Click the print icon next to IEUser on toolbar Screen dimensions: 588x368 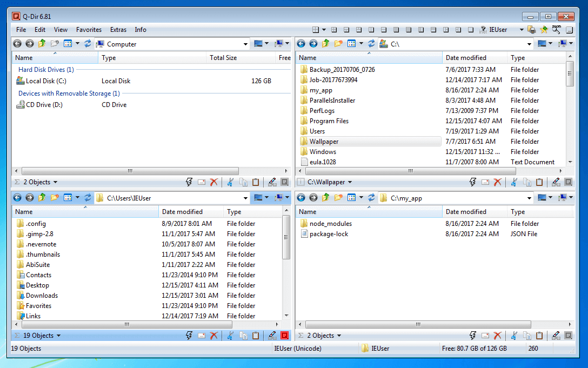tap(531, 30)
